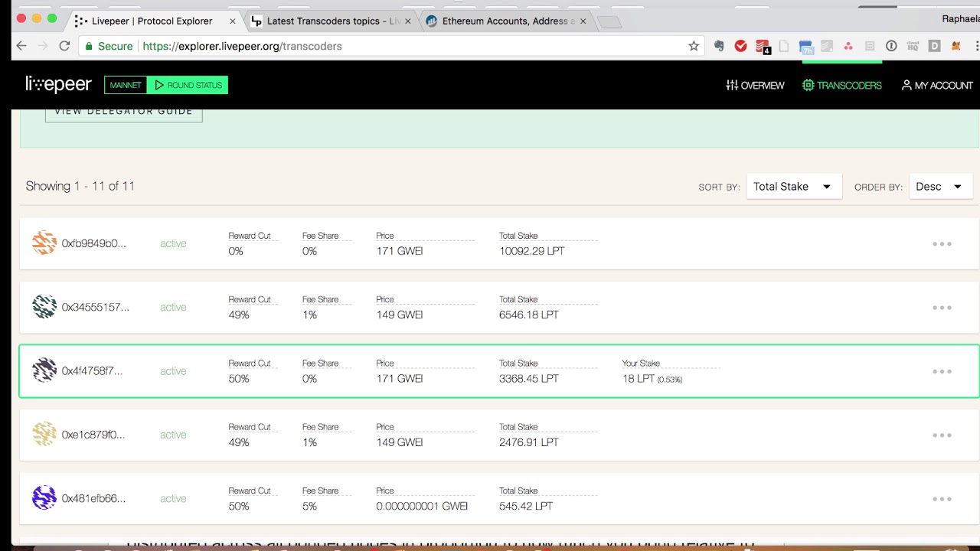Click price 0.000000001 GWEI
Image resolution: width=980 pixels, height=551 pixels.
click(422, 506)
